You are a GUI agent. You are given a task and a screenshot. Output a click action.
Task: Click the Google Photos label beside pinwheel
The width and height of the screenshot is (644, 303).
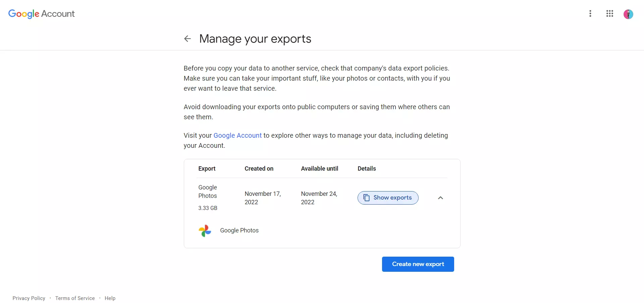point(239,230)
